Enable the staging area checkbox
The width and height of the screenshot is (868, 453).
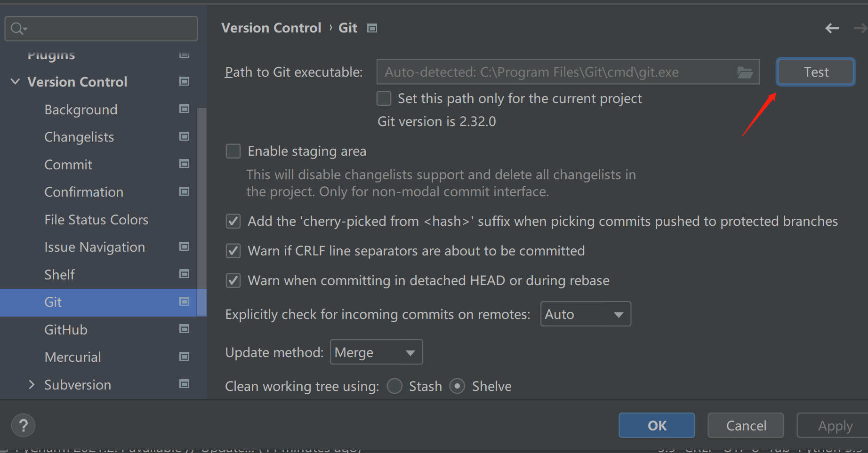[x=233, y=151]
